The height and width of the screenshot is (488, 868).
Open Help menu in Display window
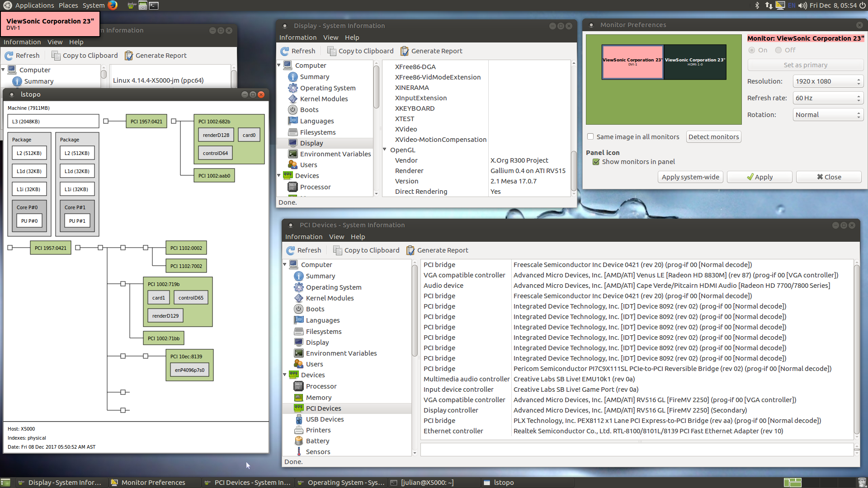click(x=352, y=38)
